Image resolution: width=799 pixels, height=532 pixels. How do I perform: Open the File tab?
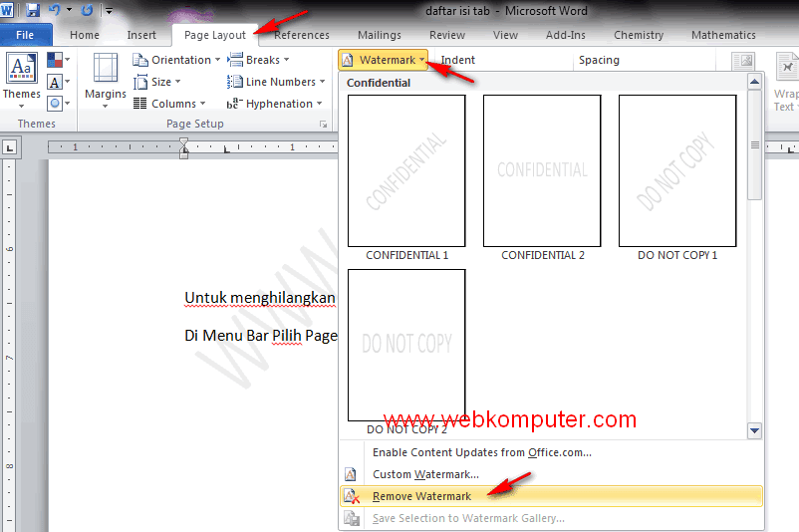click(26, 35)
